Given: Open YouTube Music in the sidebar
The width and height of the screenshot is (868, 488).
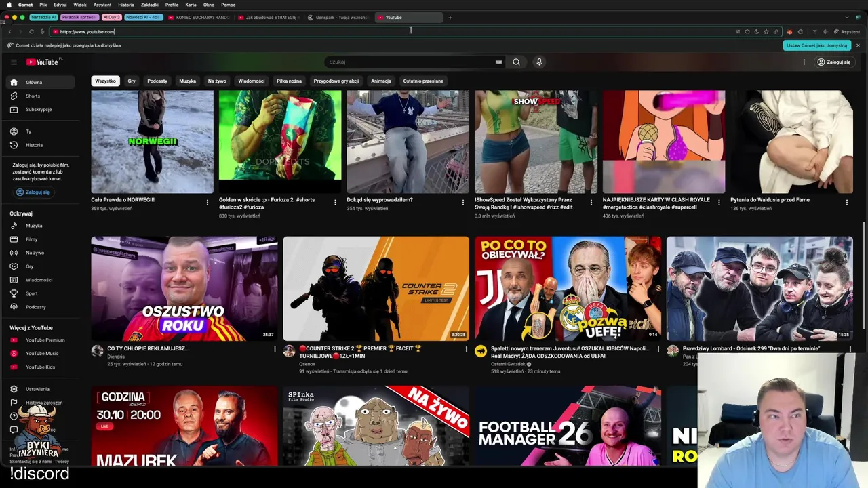Looking at the screenshot, I should 41,353.
